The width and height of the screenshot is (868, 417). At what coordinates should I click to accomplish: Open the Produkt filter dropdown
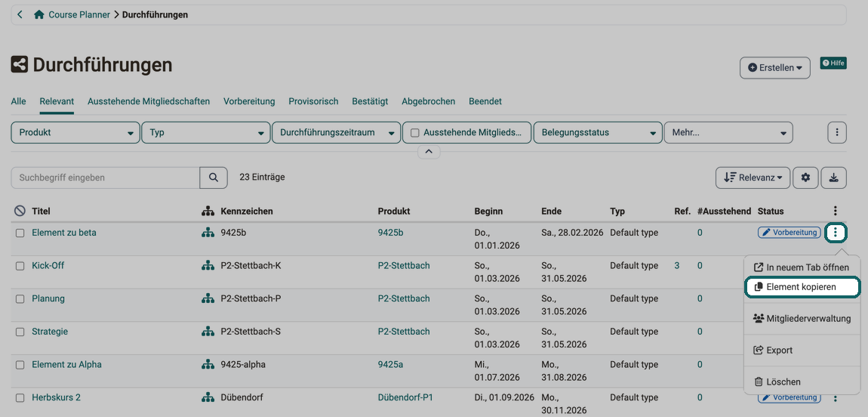tap(75, 133)
